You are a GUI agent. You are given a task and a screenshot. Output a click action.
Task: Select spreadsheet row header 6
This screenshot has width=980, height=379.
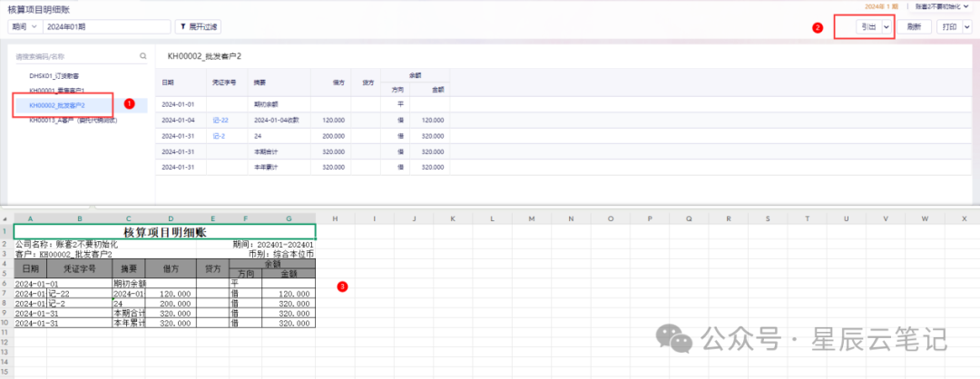(6, 283)
